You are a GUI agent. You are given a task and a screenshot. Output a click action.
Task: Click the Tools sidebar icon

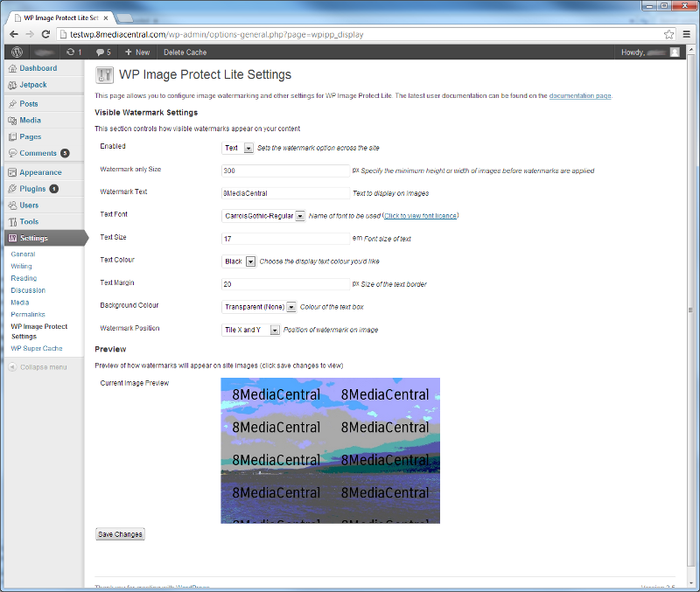tap(12, 222)
